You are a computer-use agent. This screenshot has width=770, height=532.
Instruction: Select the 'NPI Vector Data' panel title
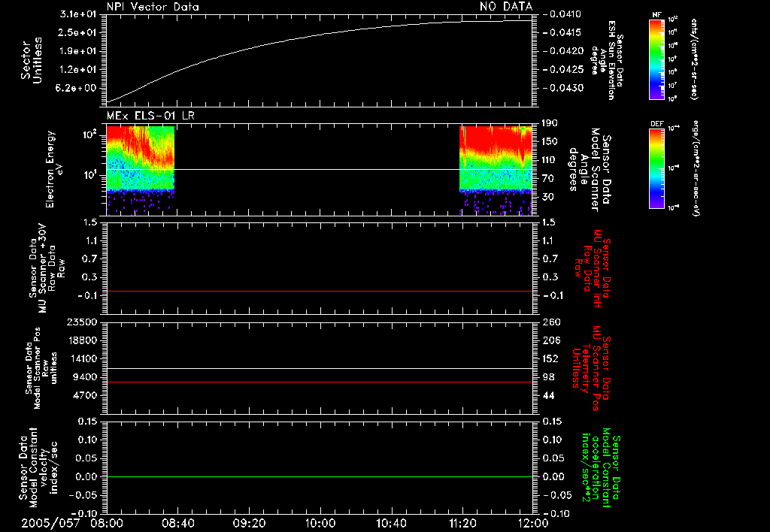(x=153, y=7)
